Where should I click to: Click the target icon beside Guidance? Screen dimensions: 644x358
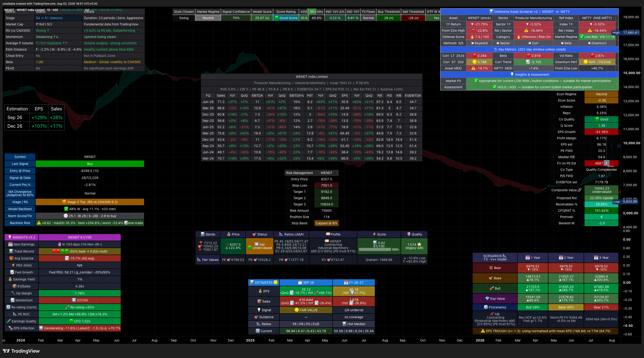[x=256, y=317]
